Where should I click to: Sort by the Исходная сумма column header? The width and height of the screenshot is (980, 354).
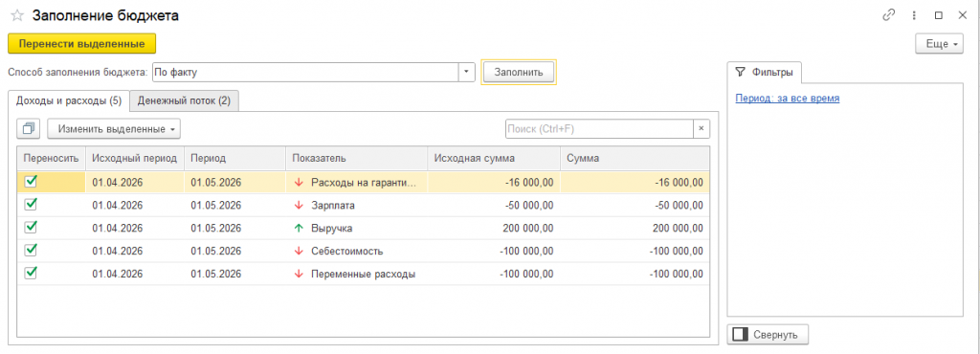point(495,159)
